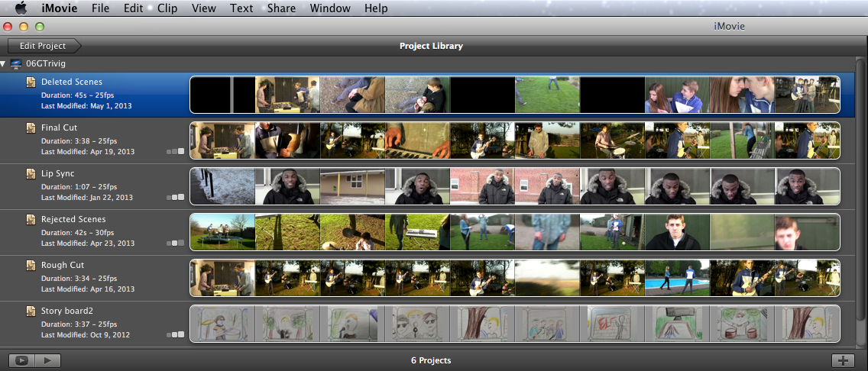Click the Story board2 render status squares
The height and width of the screenshot is (371, 868).
(x=176, y=335)
